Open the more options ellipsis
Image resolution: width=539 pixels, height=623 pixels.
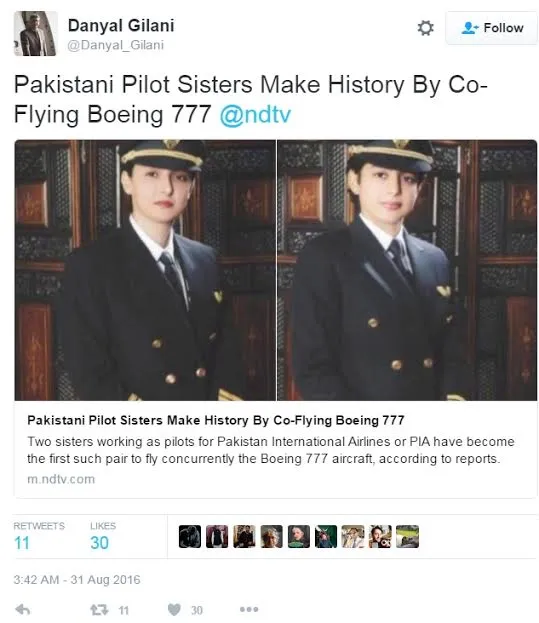pos(249,609)
